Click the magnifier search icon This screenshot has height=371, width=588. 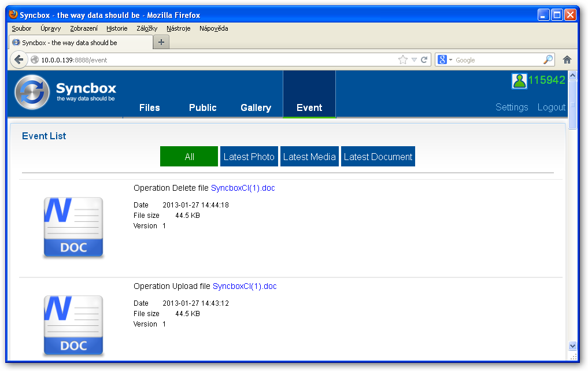pyautogui.click(x=548, y=60)
